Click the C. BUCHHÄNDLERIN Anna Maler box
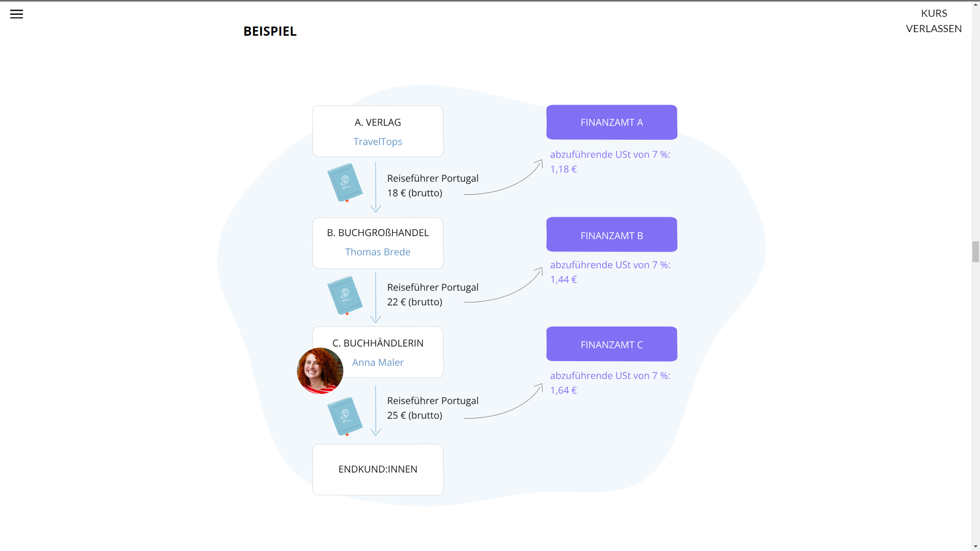This screenshot has height=551, width=980. [388, 352]
